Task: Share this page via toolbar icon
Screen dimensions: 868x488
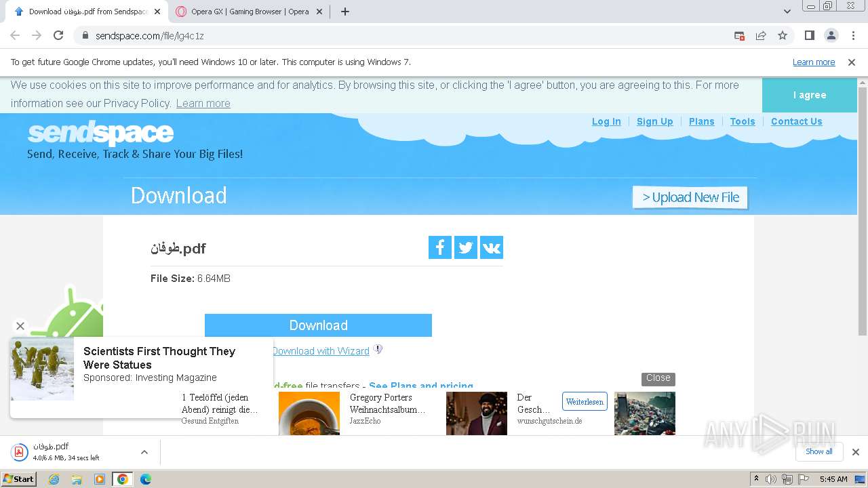Action: 761,35
